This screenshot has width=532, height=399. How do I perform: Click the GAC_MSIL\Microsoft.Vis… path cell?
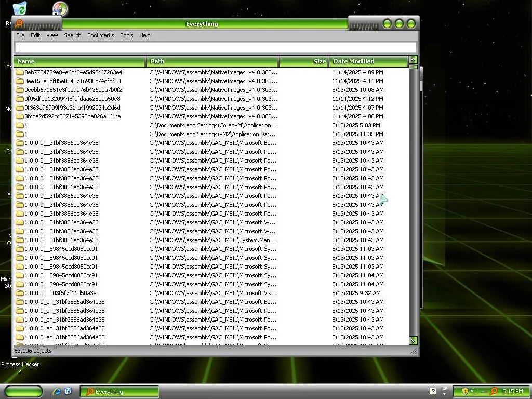pyautogui.click(x=213, y=293)
